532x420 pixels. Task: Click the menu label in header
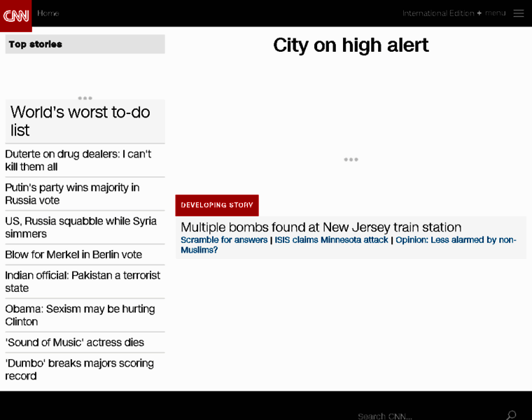[495, 13]
